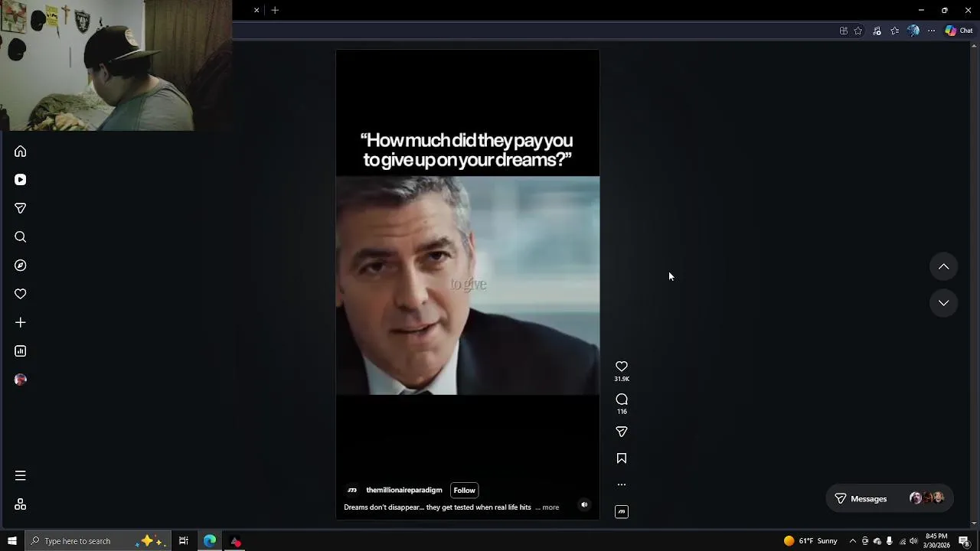This screenshot has height=551, width=980.
Task: Open the OneDrive cloud tray icon
Action: tap(877, 541)
